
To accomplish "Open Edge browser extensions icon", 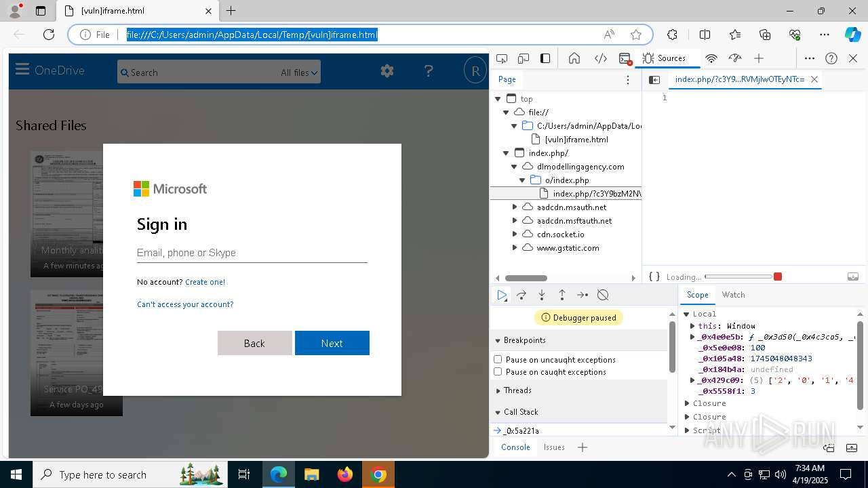I will click(672, 35).
